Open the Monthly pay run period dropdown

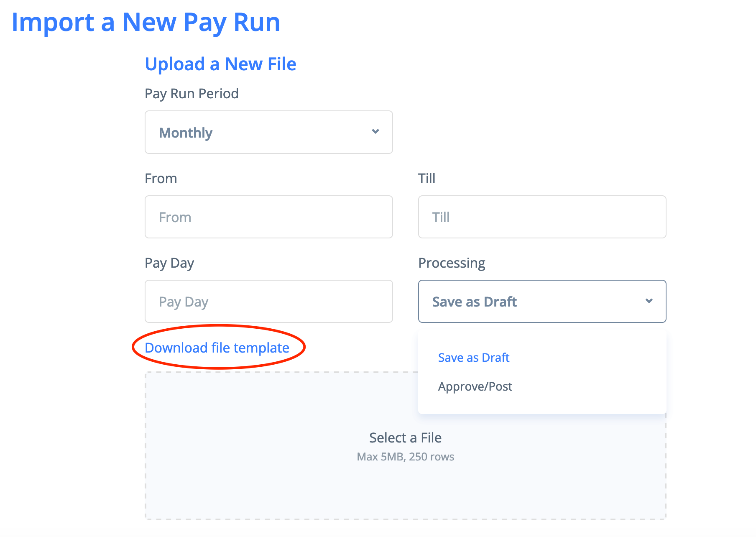pyautogui.click(x=268, y=132)
